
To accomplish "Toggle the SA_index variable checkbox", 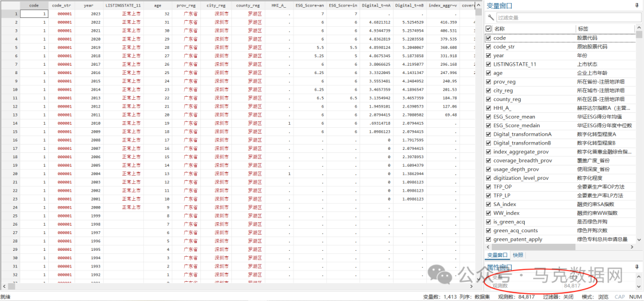I will click(x=488, y=204).
